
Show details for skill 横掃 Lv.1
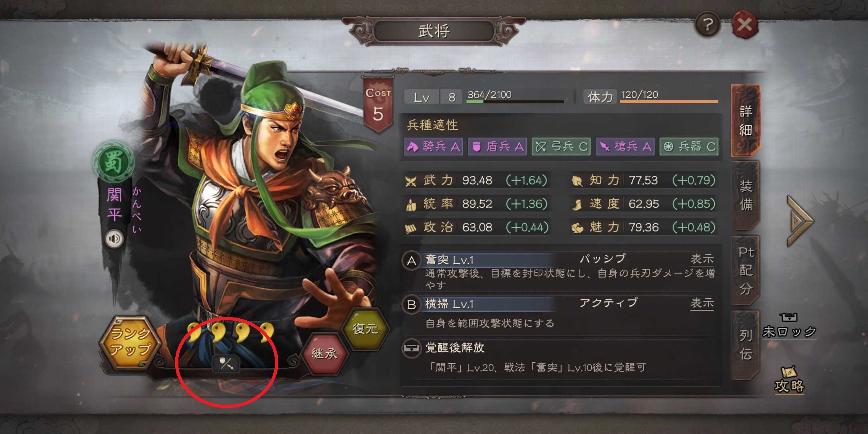pos(702,303)
